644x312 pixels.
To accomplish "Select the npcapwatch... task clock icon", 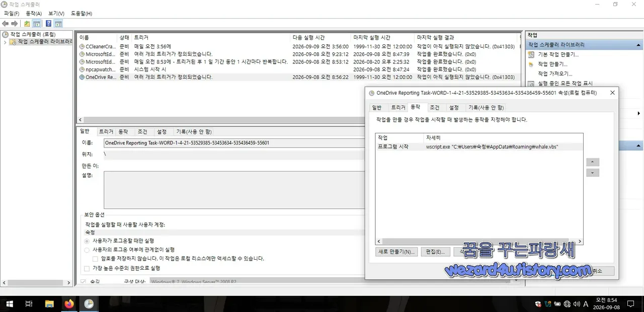I will 82,69.
